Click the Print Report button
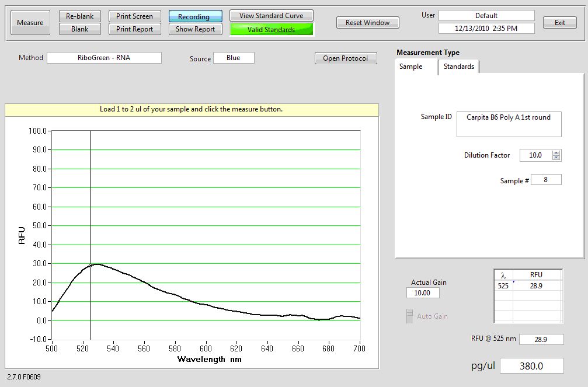The width and height of the screenshot is (588, 387). point(134,29)
